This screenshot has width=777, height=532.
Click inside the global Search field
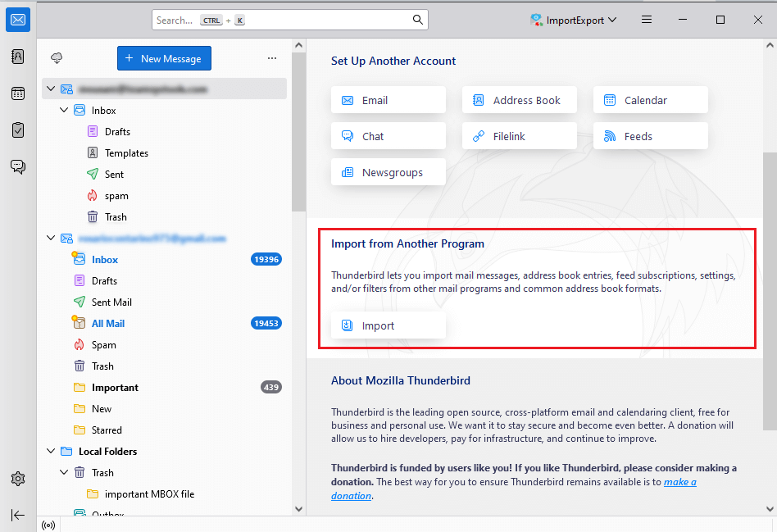[290, 20]
